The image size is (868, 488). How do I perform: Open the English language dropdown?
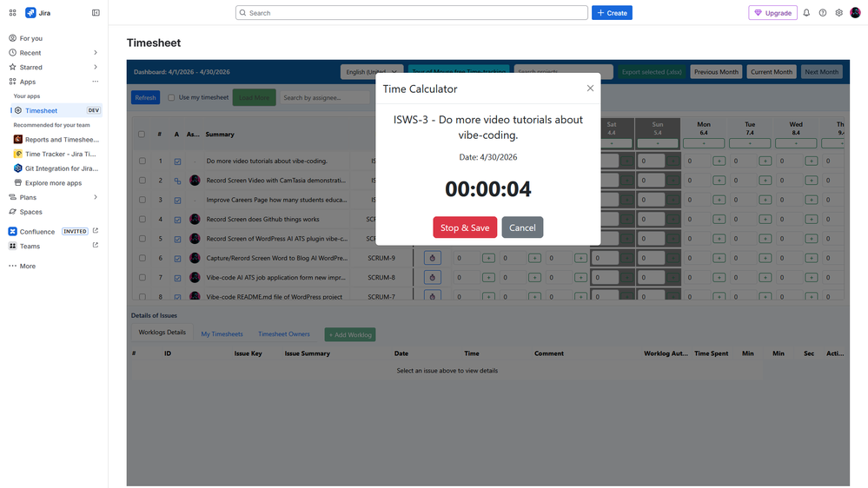click(x=372, y=72)
